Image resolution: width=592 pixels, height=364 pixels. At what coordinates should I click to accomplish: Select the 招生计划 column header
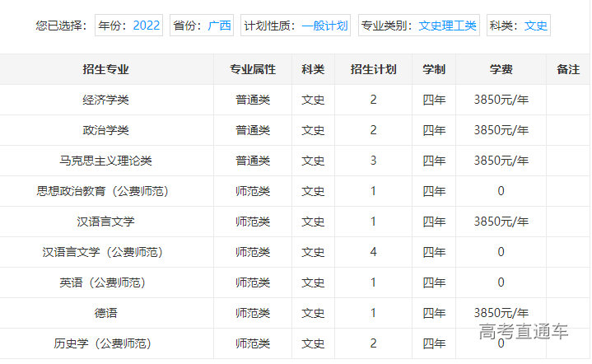[373, 69]
